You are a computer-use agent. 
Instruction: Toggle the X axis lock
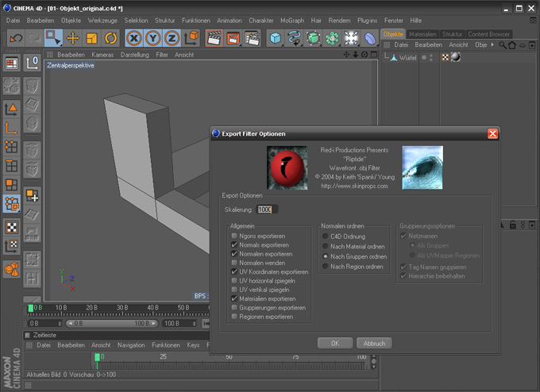pos(134,37)
